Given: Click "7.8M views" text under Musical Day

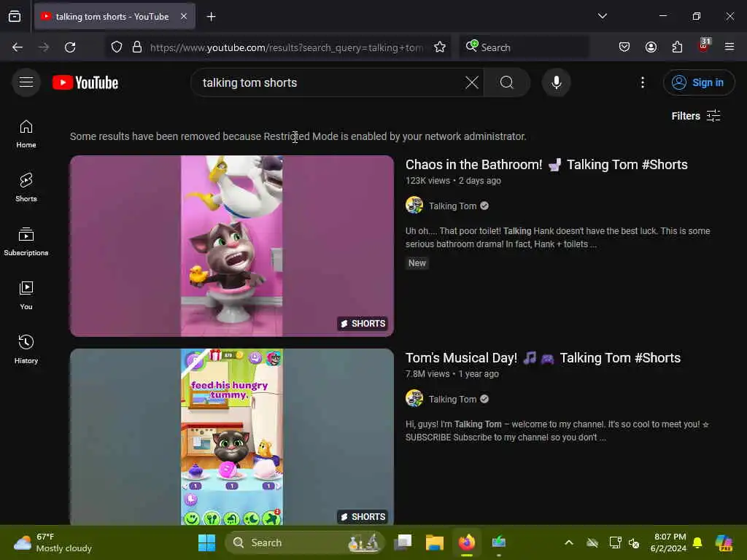Looking at the screenshot, I should point(427,374).
